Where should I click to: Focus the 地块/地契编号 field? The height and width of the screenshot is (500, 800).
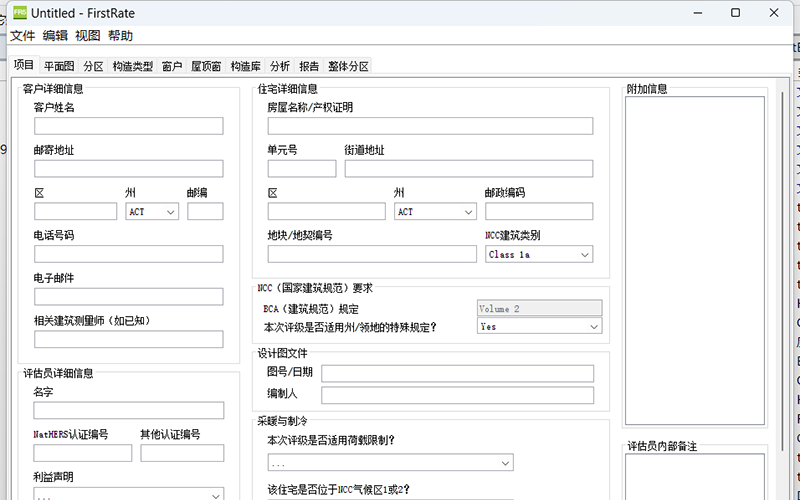point(372,254)
